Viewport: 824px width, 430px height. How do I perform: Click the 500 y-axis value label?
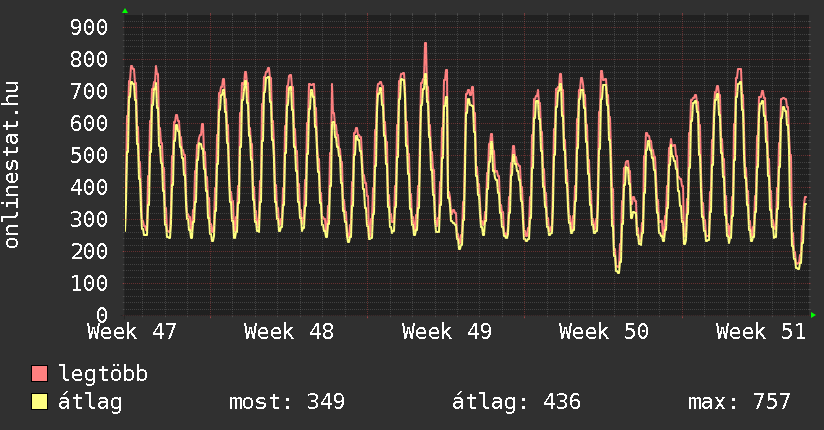[x=88, y=155]
